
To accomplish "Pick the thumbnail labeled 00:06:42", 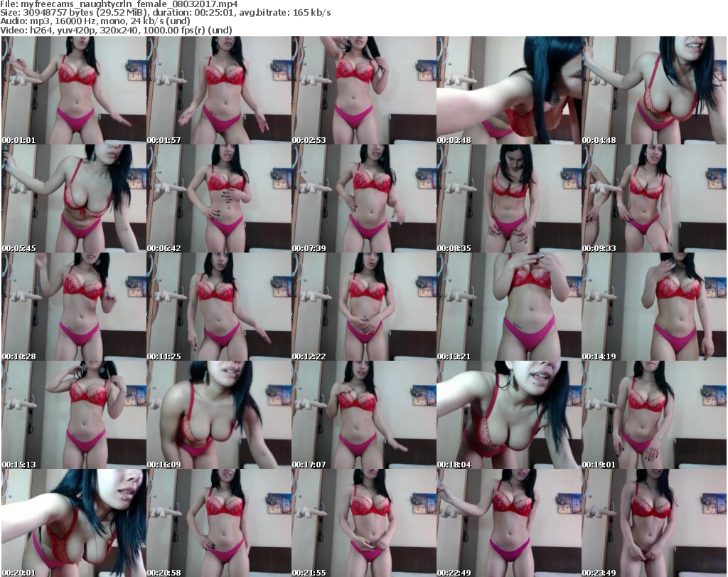I will pyautogui.click(x=219, y=198).
